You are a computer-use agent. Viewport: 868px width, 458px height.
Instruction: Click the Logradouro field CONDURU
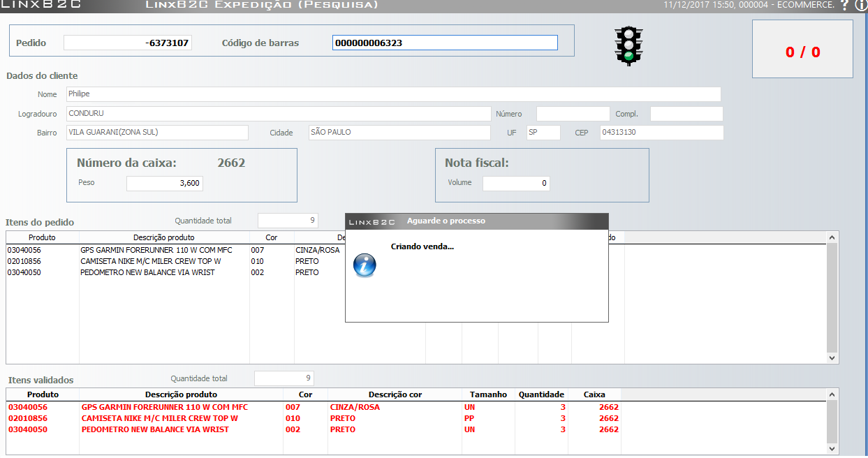click(279, 113)
